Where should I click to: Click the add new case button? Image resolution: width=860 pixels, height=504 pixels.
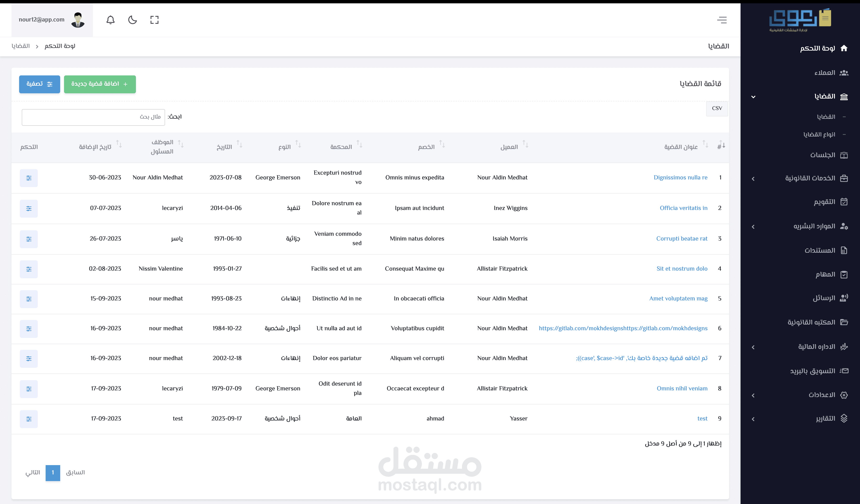click(100, 84)
